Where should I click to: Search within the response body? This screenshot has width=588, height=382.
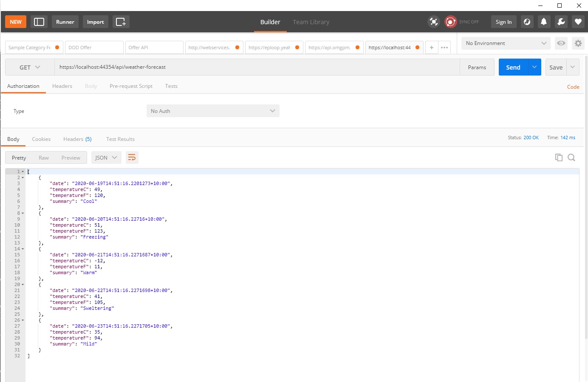[x=571, y=157]
